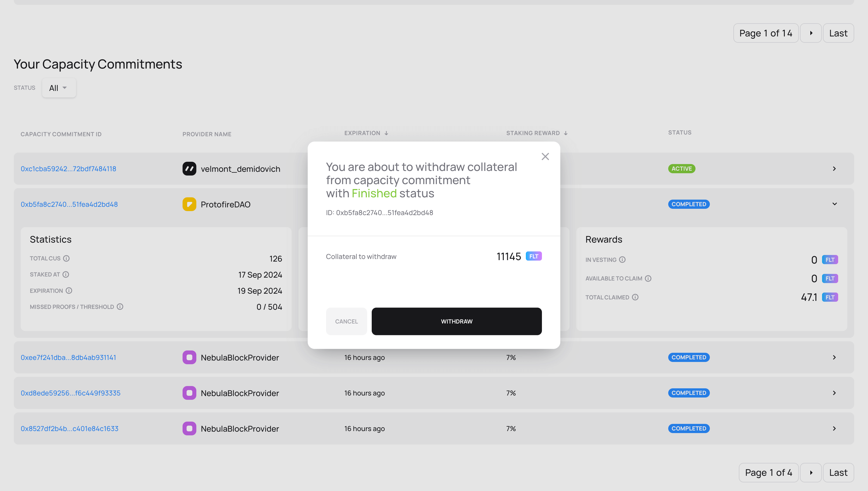The height and width of the screenshot is (491, 868).
Task: Sort by STAKING REWARD column arrow
Action: click(566, 133)
